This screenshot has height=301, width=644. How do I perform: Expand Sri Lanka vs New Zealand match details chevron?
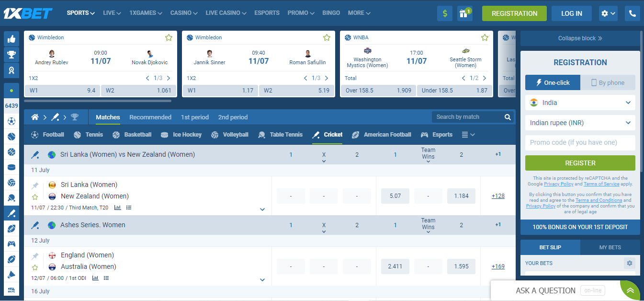(x=262, y=209)
